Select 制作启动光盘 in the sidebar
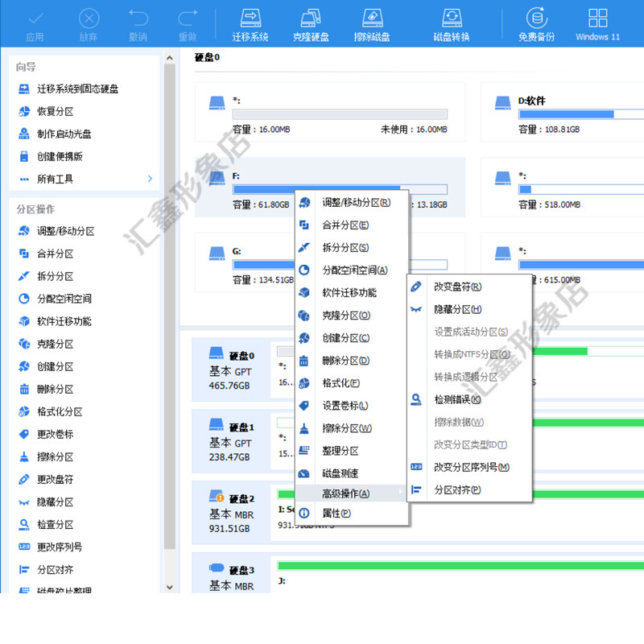The image size is (644, 644). coord(63,134)
